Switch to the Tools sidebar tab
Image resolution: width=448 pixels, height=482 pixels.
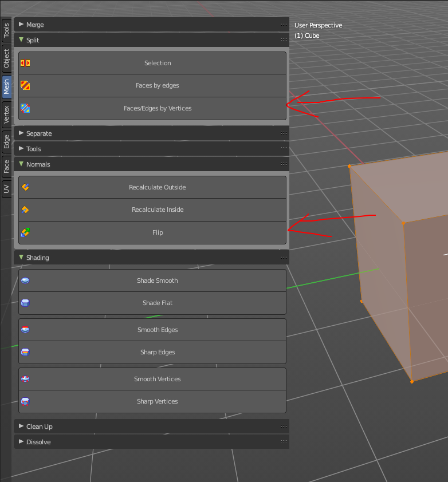6,30
